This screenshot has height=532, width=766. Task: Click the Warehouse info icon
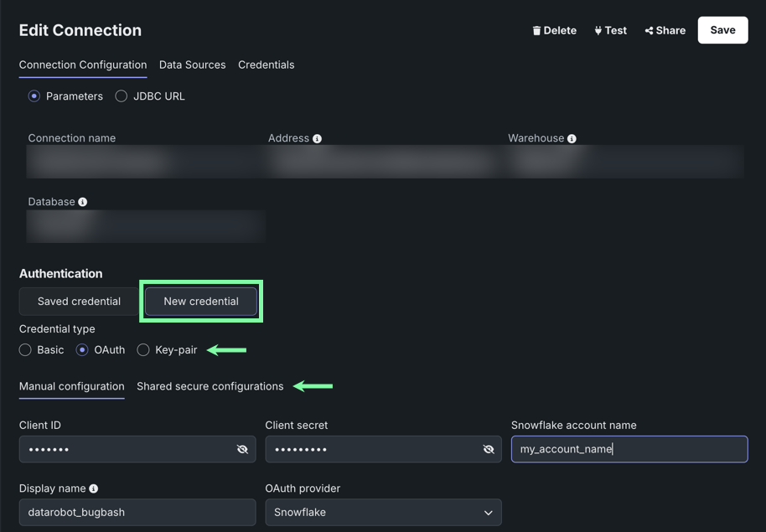coord(572,139)
